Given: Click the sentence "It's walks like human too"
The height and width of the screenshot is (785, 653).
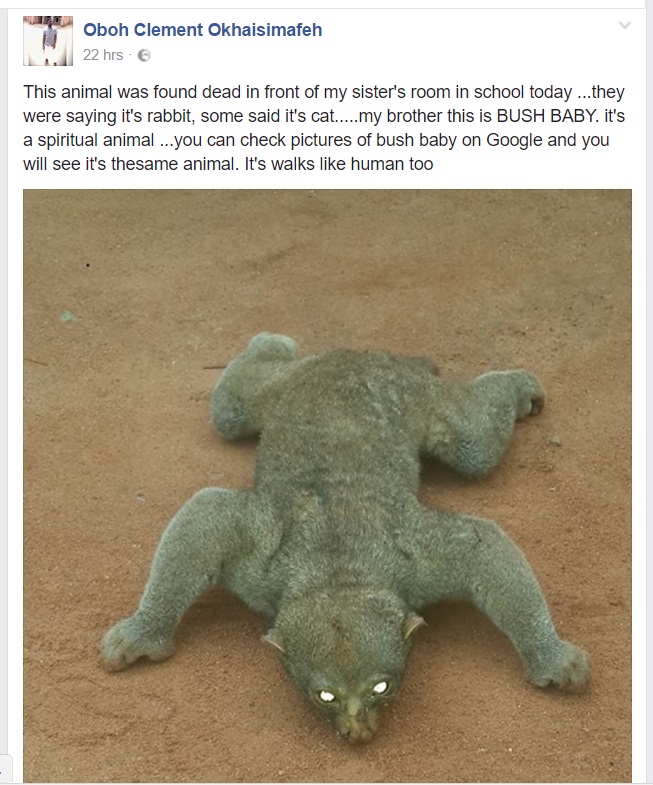Looking at the screenshot, I should [x=339, y=164].
